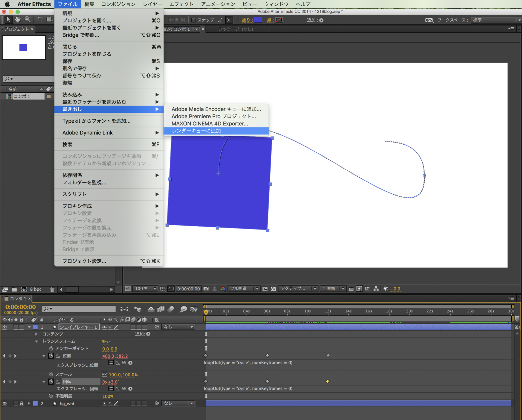Screen dimensions: 522x420
Task: Hide the bg_wht layer eye icon
Action: click(x=5, y=403)
